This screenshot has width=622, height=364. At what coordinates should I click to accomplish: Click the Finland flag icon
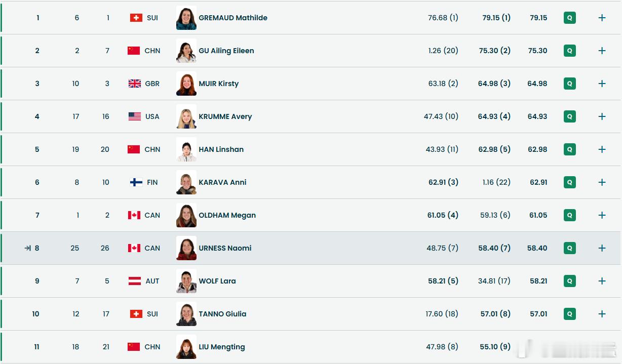click(136, 182)
